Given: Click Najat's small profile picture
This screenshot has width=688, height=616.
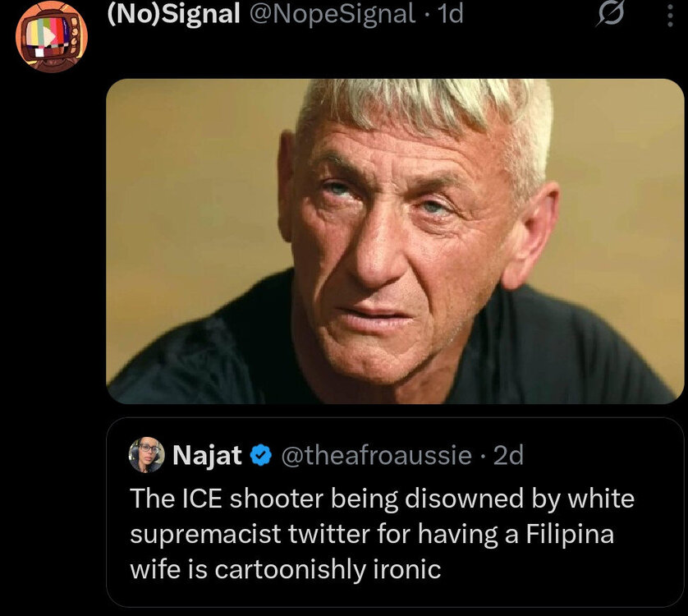Looking at the screenshot, I should [x=147, y=455].
